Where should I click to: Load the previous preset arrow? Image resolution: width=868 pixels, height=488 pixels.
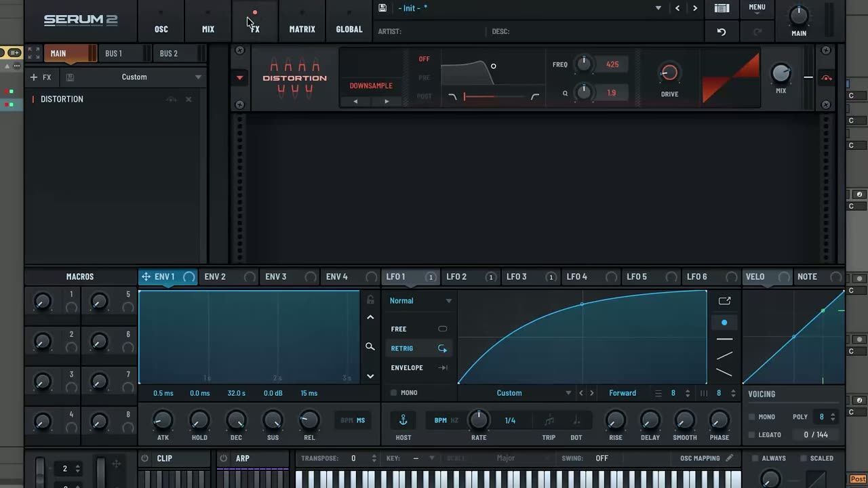click(677, 8)
